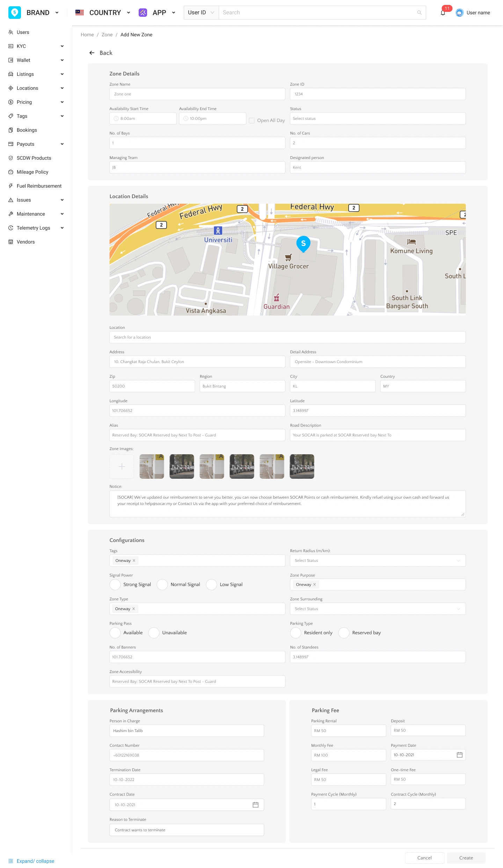Go to Home breadcrumb link
The width and height of the screenshot is (503, 868).
pyautogui.click(x=87, y=35)
